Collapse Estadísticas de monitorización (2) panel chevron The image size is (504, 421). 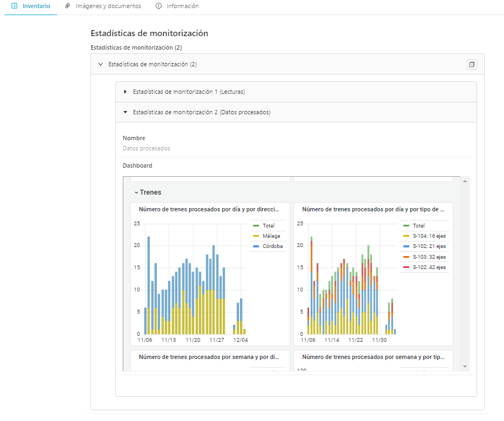tap(101, 64)
